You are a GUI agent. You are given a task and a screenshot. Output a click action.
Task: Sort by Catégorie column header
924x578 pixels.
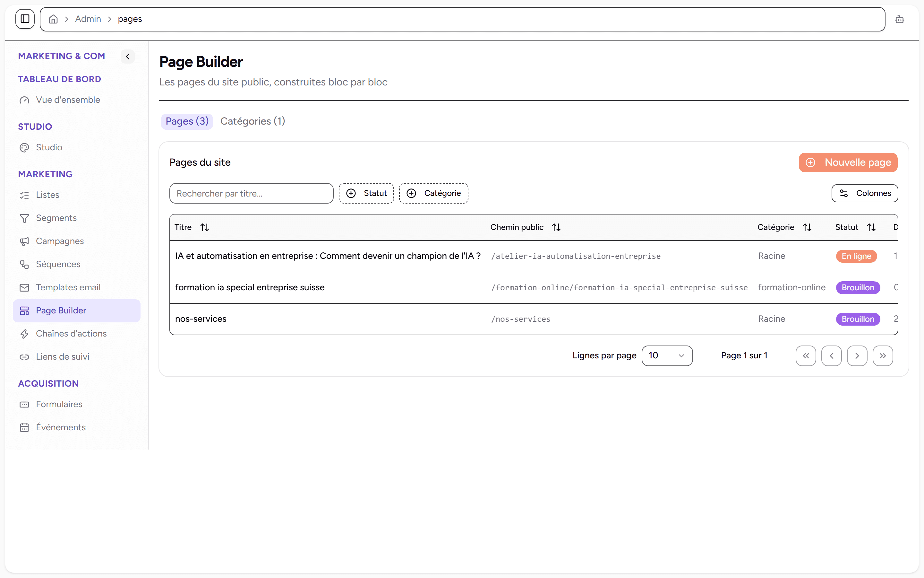(785, 227)
